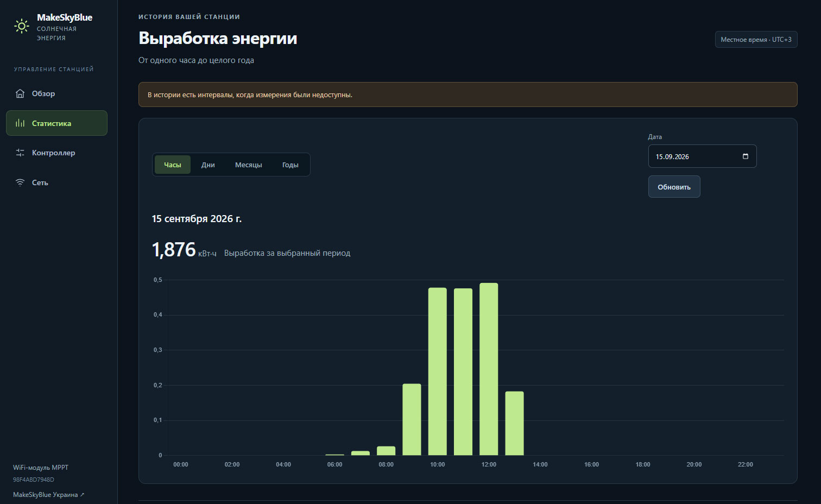This screenshot has width=821, height=504.
Task: Open the calendar picker icon in date field
Action: tap(746, 156)
